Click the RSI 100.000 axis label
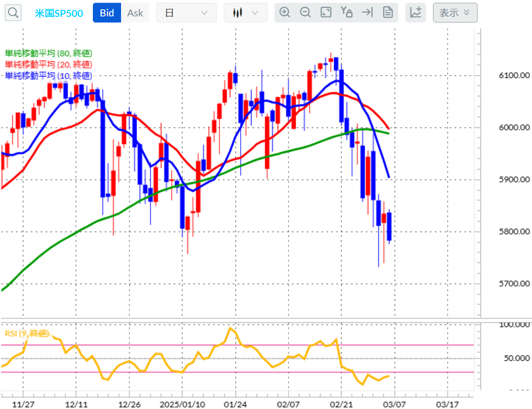 [515, 325]
